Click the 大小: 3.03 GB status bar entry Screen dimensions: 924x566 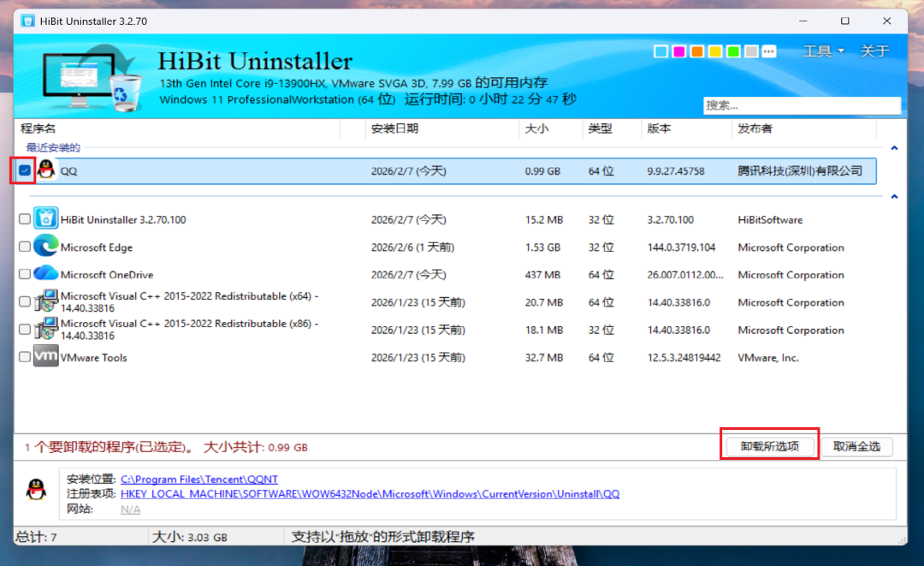190,537
